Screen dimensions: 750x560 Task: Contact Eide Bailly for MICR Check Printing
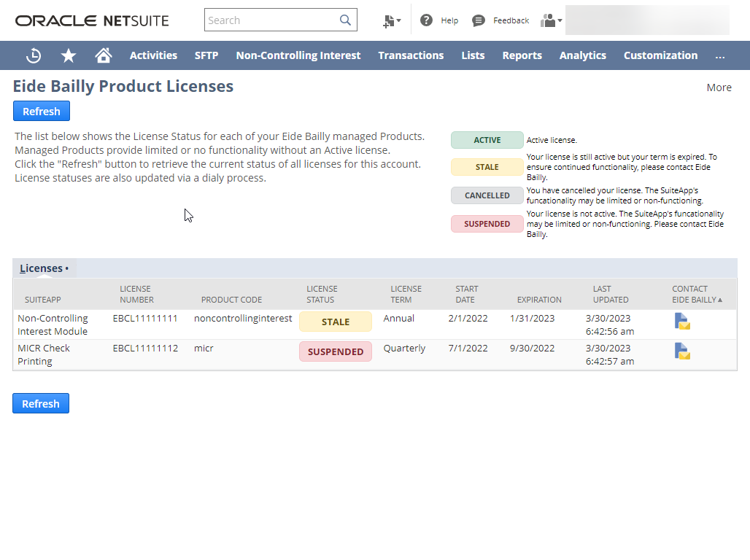coord(682,351)
